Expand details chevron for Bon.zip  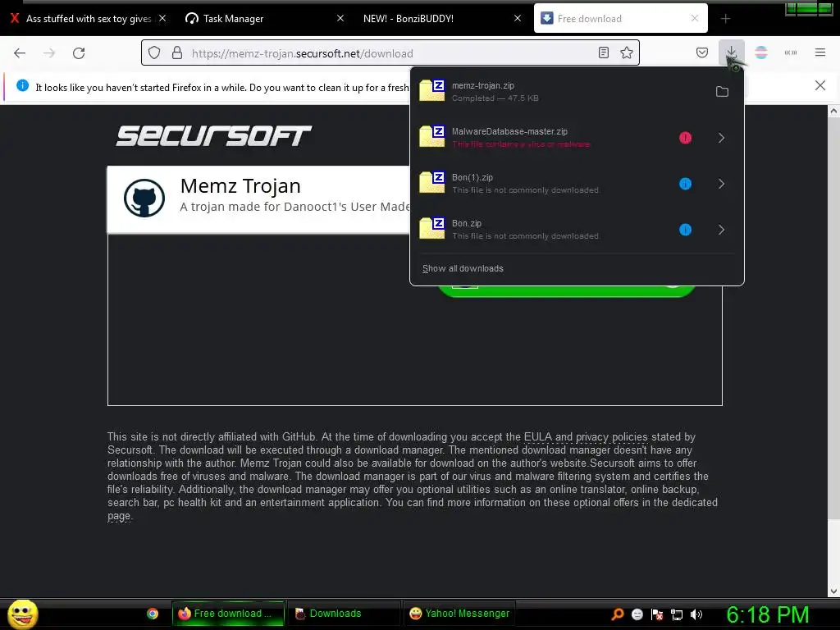(721, 230)
